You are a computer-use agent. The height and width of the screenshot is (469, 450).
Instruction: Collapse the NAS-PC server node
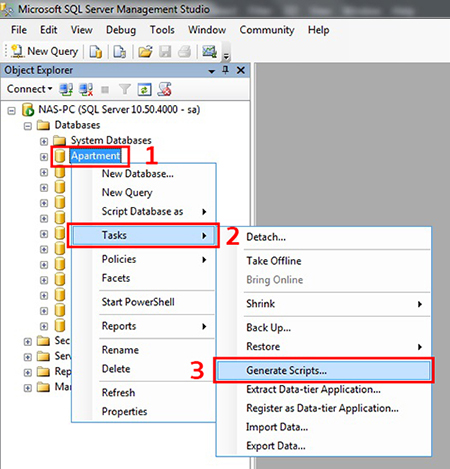tap(12, 110)
